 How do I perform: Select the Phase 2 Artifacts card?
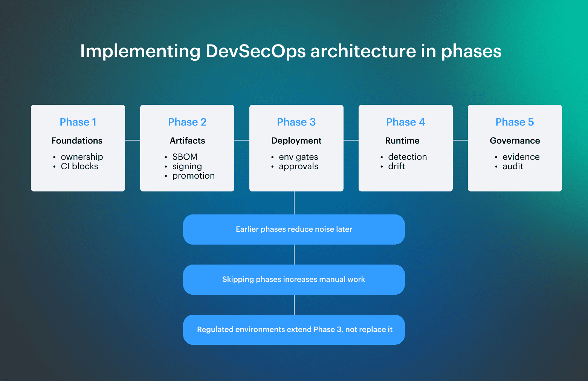[187, 148]
